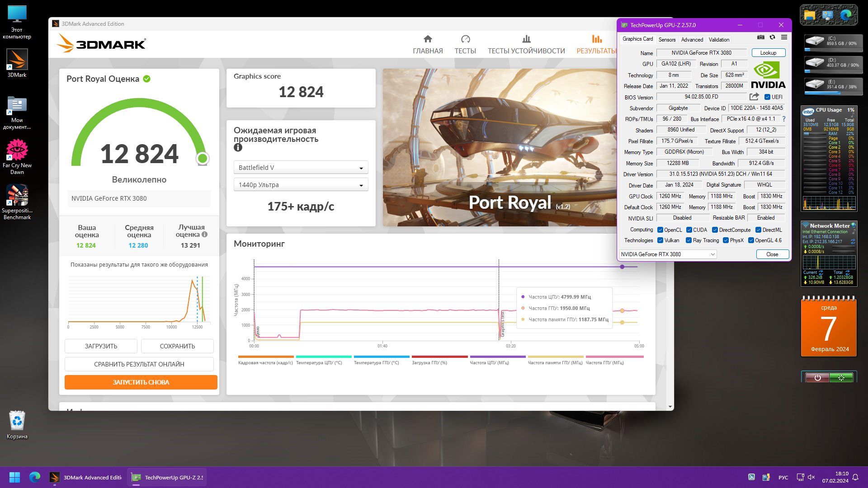Click the ЗАПУСТИТЬ СНОВА button

coord(141,382)
